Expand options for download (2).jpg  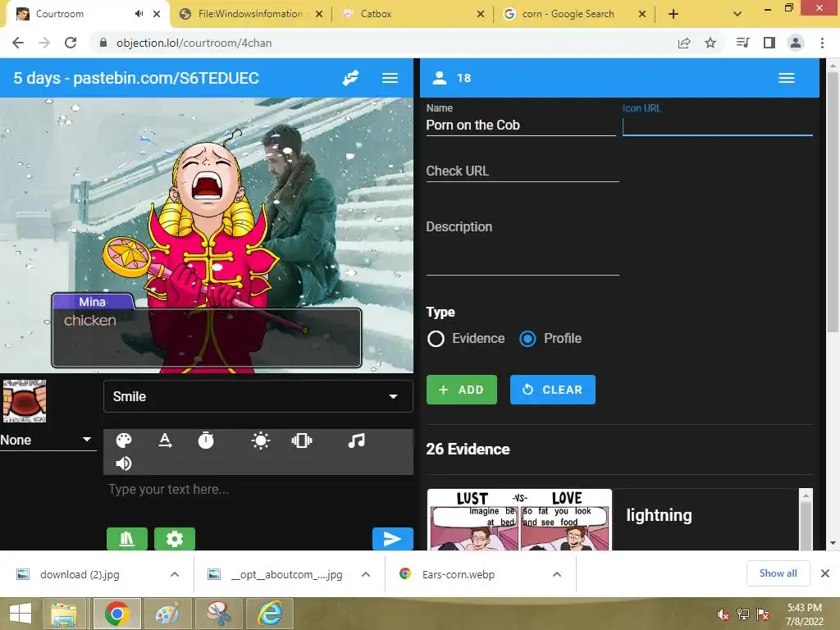tap(175, 574)
